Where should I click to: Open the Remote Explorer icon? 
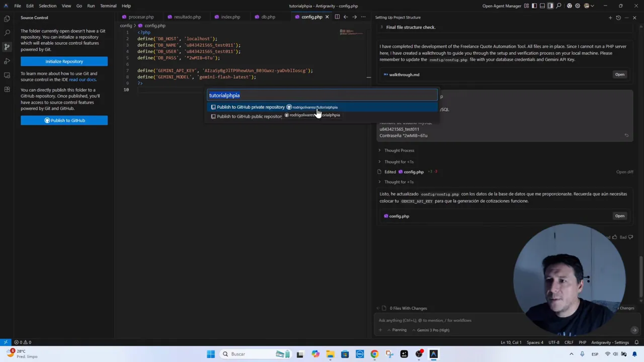tap(7, 75)
